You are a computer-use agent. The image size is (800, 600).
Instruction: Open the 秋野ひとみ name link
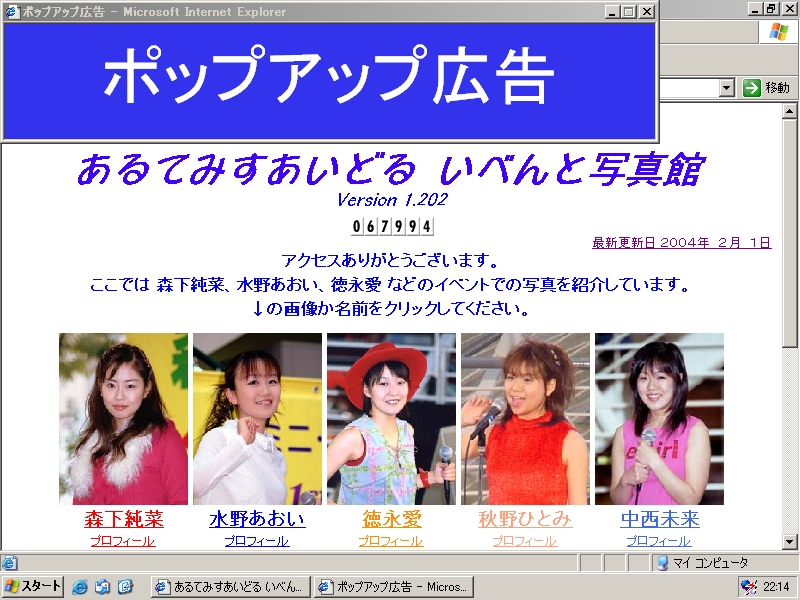pos(525,519)
